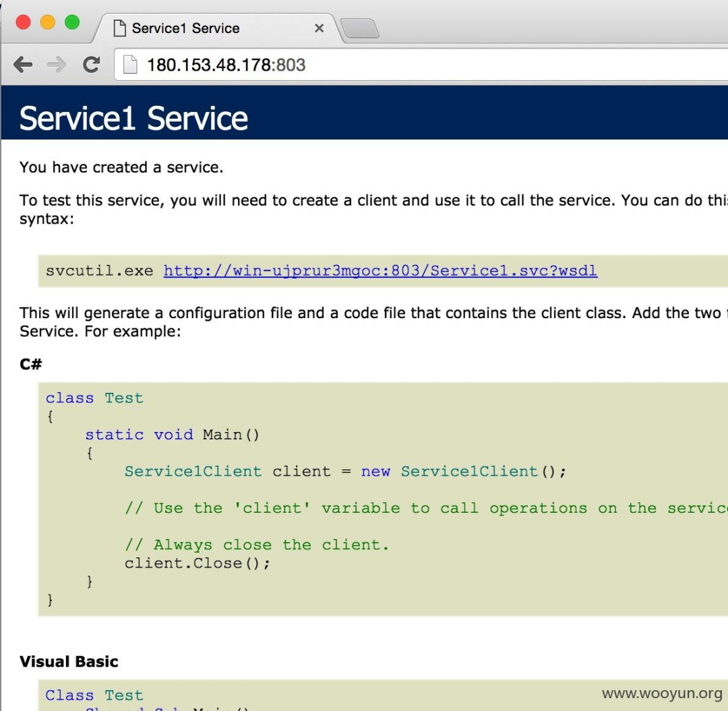Click the green maximize window button
Viewport: 728px width, 711px height.
tap(72, 22)
